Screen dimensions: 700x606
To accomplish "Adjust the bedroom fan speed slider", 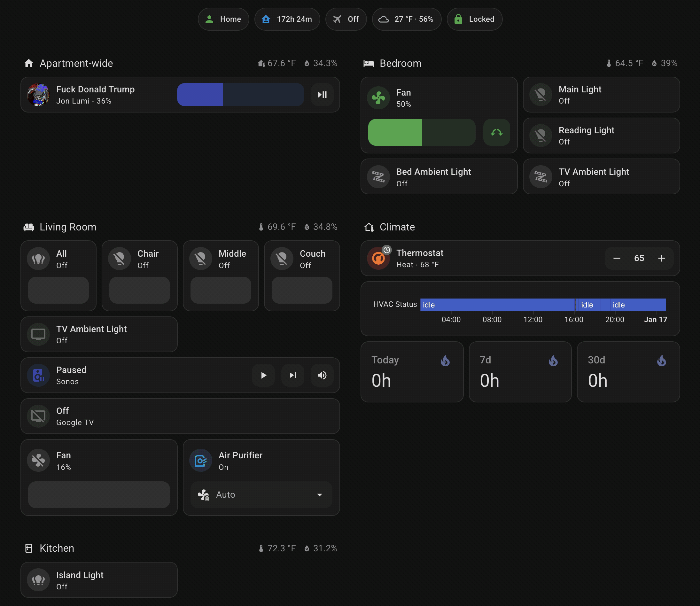I will point(421,133).
